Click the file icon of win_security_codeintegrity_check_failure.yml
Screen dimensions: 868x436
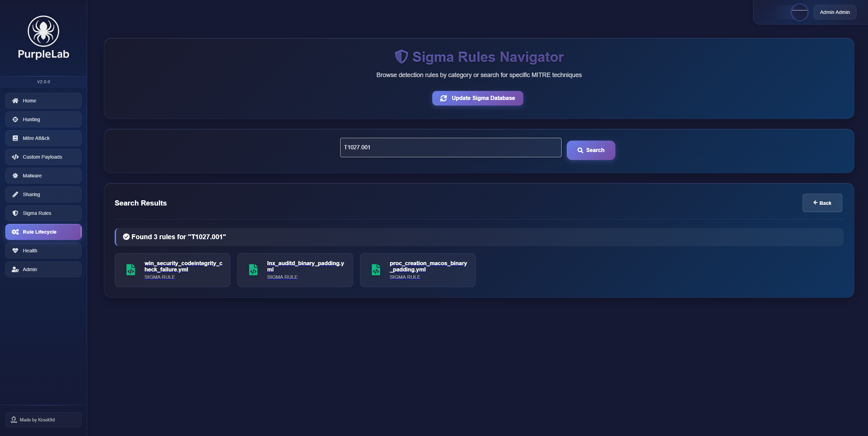pyautogui.click(x=131, y=270)
